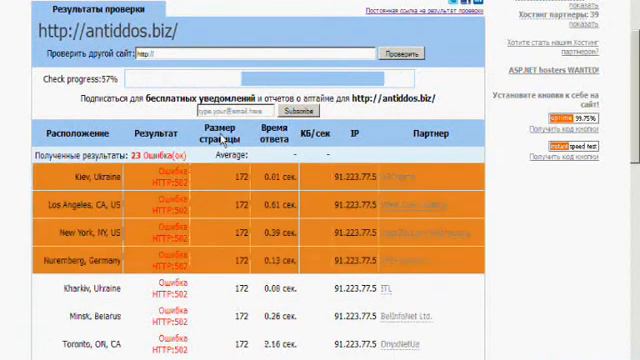Click the '0.08 сек.' response time

click(280, 289)
